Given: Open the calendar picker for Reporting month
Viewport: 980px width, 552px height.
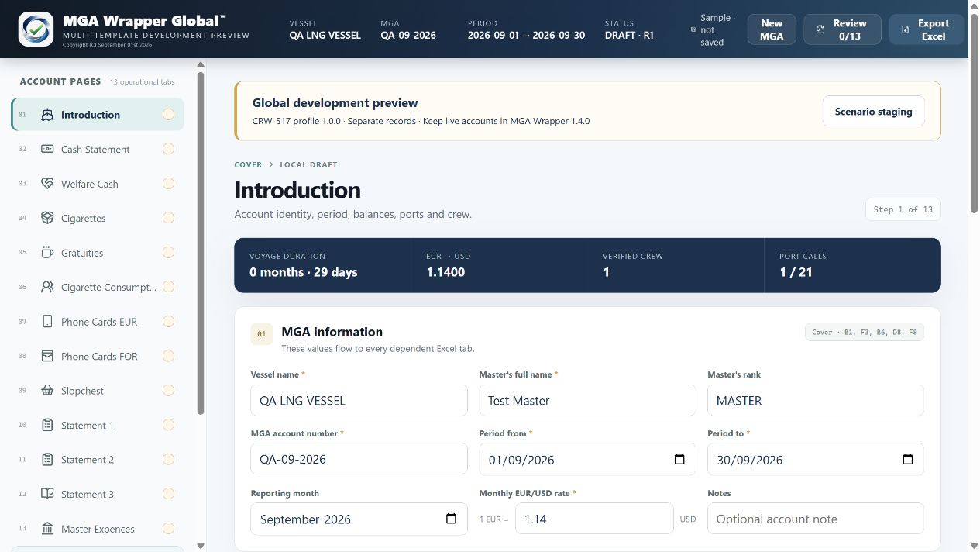Looking at the screenshot, I should [x=452, y=519].
